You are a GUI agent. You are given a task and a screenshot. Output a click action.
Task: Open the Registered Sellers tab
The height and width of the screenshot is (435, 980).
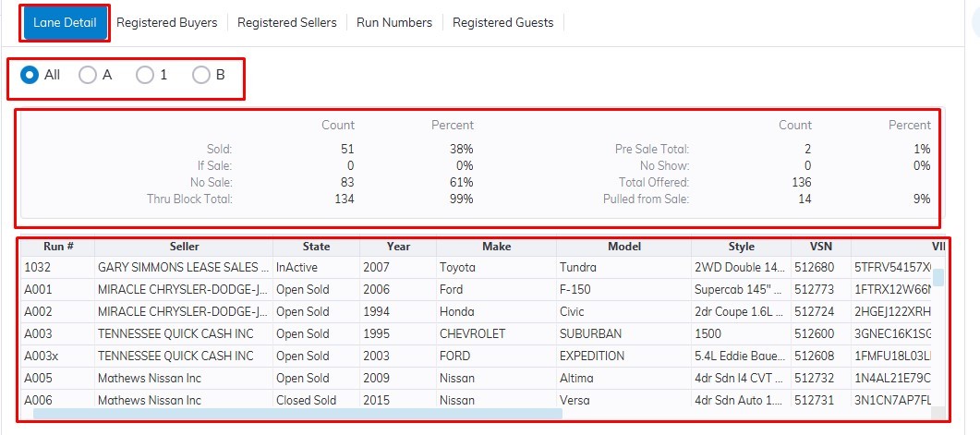(x=287, y=22)
